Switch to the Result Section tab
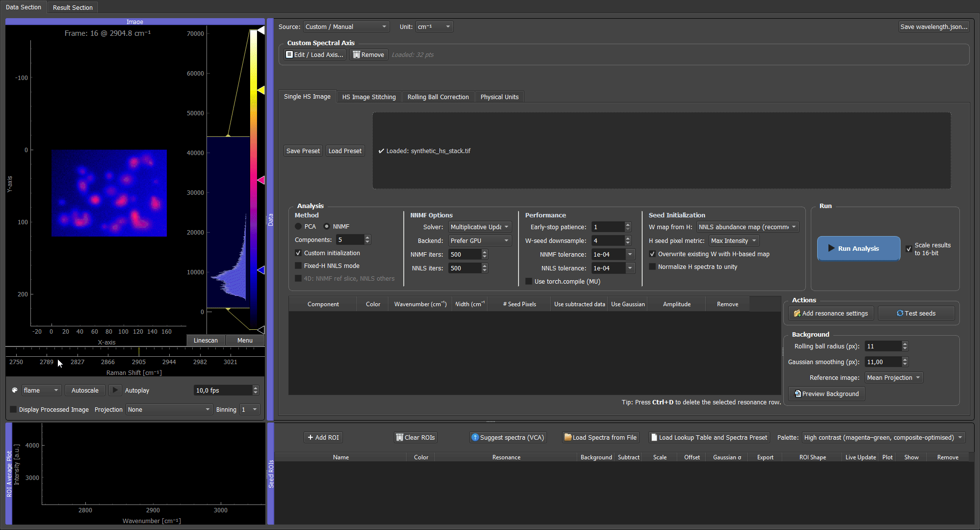Viewport: 980px width, 530px height. click(x=73, y=7)
